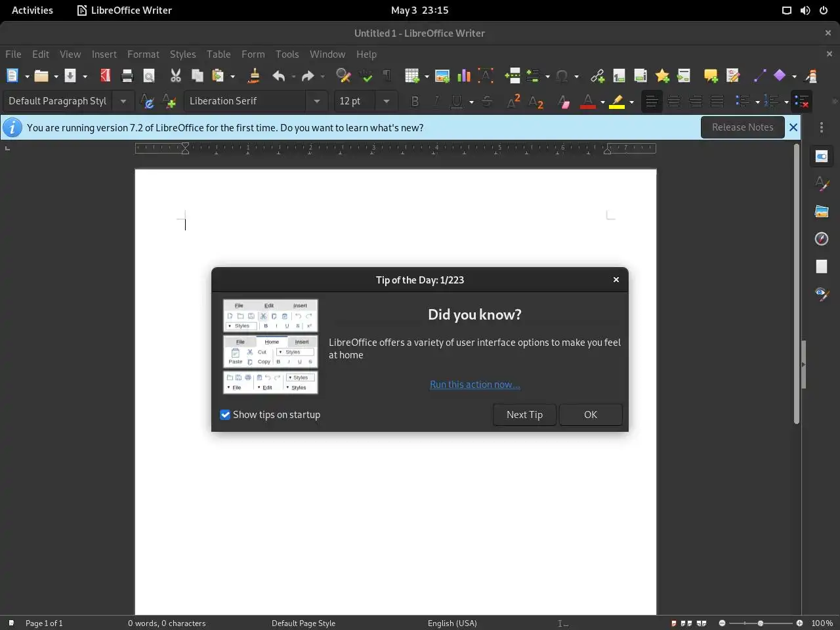Uncheck Show tips on startup
The width and height of the screenshot is (840, 630).
225,415
